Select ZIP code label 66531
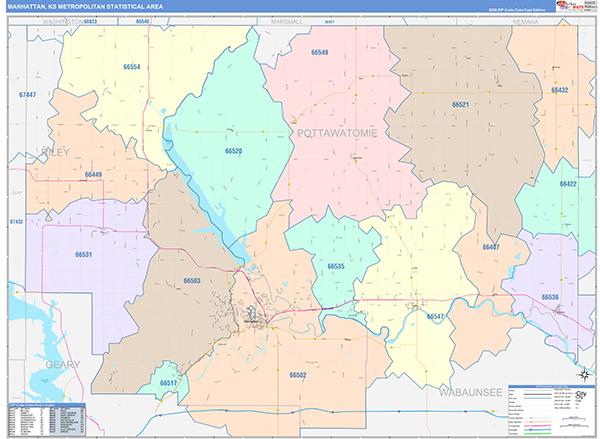Screen dimensions: 600x439 83,255
